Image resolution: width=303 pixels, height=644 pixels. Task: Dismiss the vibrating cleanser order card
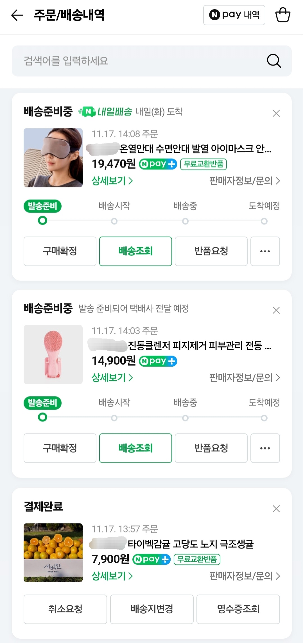pyautogui.click(x=276, y=310)
